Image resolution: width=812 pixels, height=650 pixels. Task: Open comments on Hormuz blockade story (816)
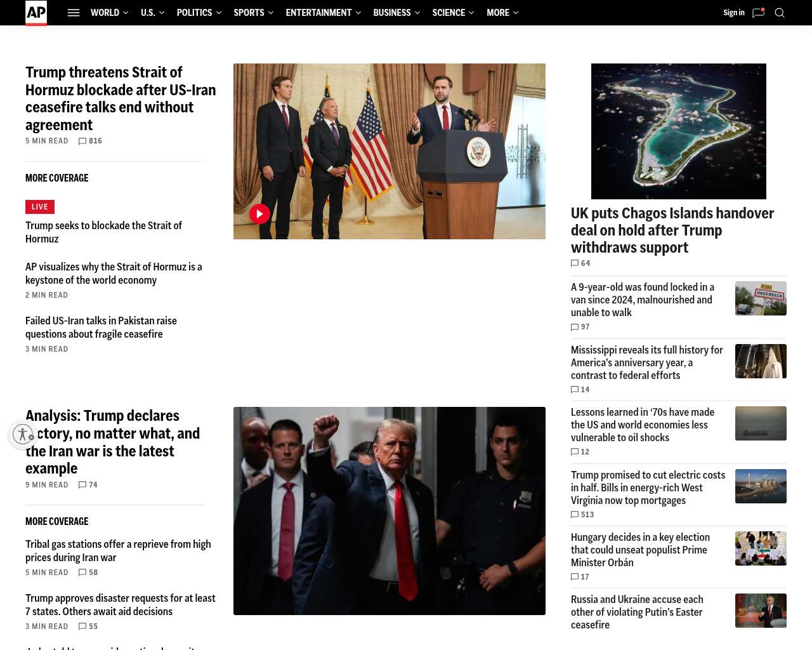(x=90, y=141)
